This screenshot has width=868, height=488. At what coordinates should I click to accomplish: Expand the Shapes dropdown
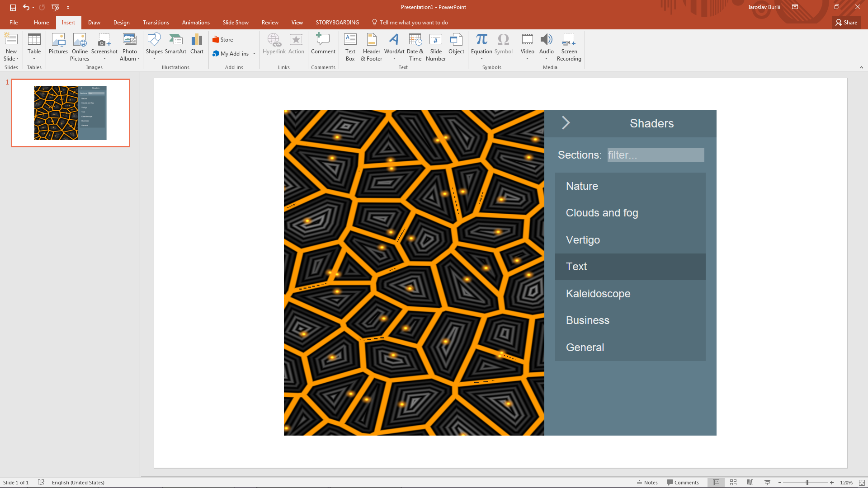pos(154,59)
